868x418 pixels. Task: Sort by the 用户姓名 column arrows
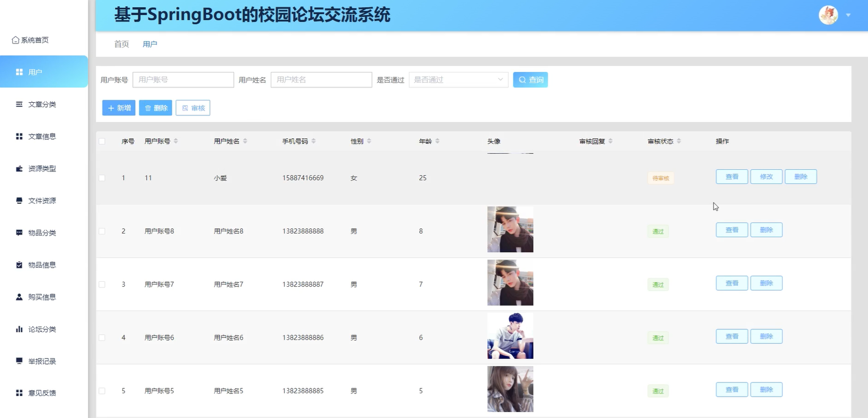click(245, 141)
